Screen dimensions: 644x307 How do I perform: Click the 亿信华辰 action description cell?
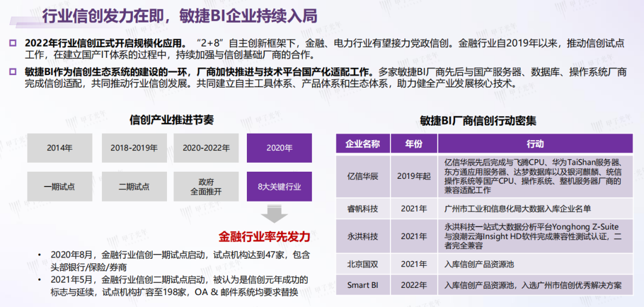click(x=535, y=176)
